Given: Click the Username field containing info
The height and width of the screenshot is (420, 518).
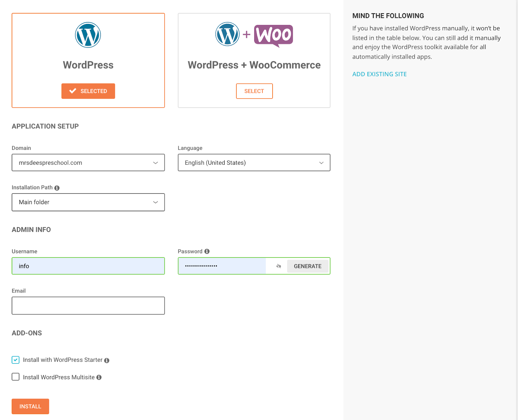Looking at the screenshot, I should (x=88, y=266).
